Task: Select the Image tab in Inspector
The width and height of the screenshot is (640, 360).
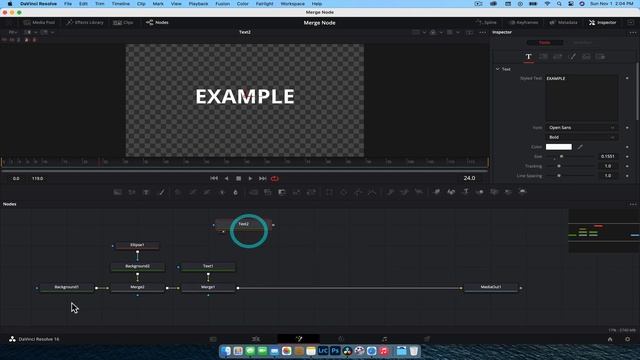Action: [586, 57]
